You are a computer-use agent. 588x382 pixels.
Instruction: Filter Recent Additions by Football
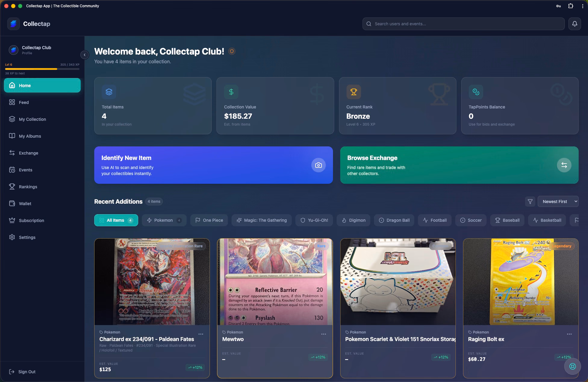point(435,220)
